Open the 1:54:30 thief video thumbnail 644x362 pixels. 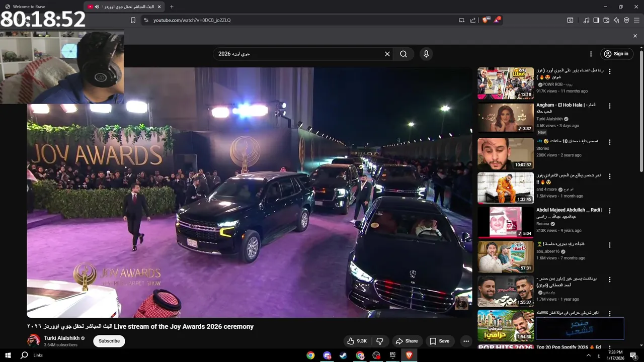pos(506,325)
